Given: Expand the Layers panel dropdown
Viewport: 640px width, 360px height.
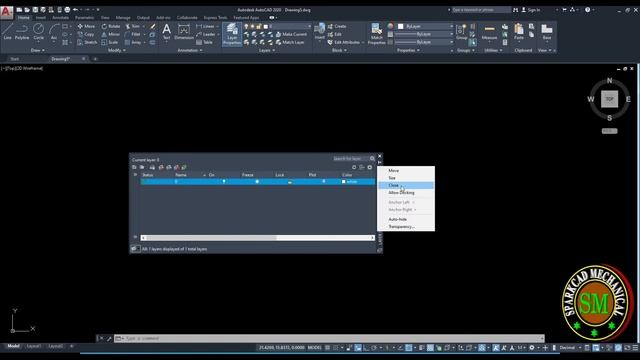Looking at the screenshot, I should 267,50.
